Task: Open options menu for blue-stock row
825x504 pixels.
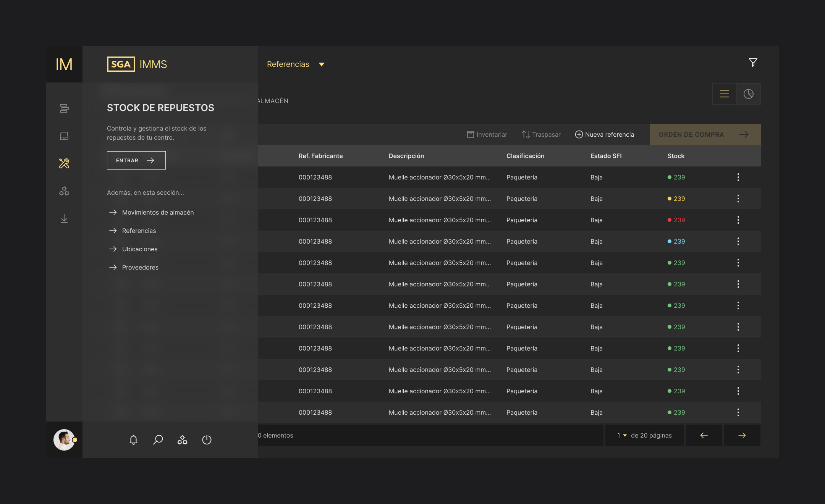Action: click(738, 241)
